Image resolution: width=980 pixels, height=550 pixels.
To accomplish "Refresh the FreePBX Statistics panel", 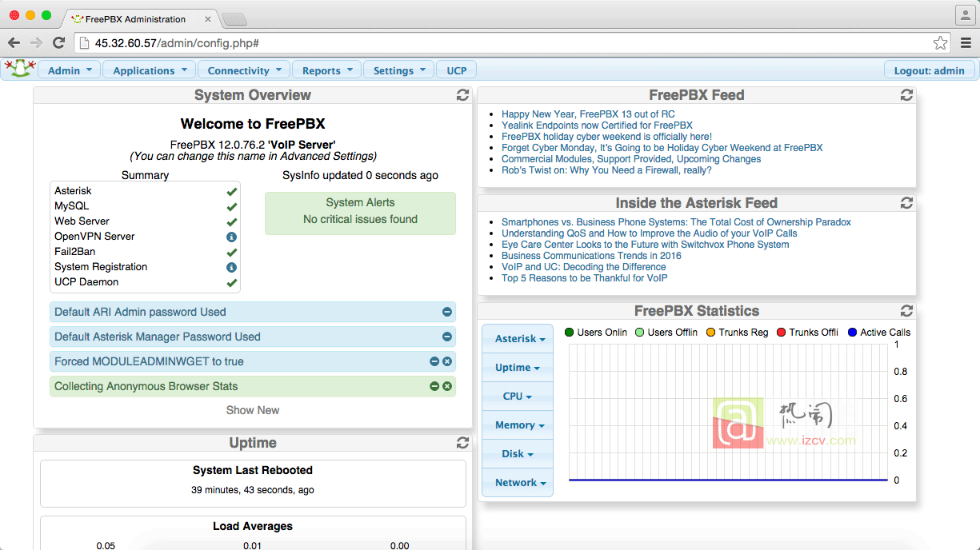I will point(906,311).
